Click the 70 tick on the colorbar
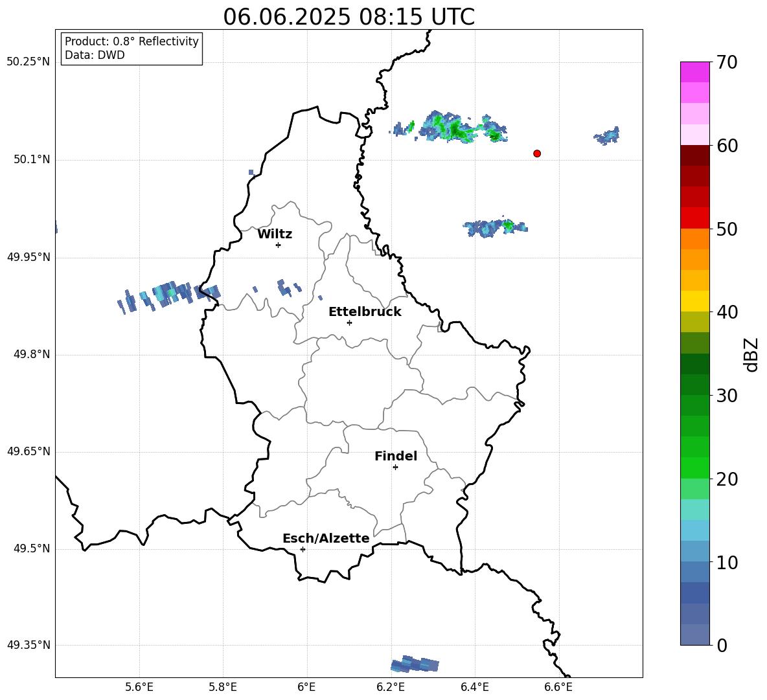This screenshot has width=767, height=700. (727, 62)
